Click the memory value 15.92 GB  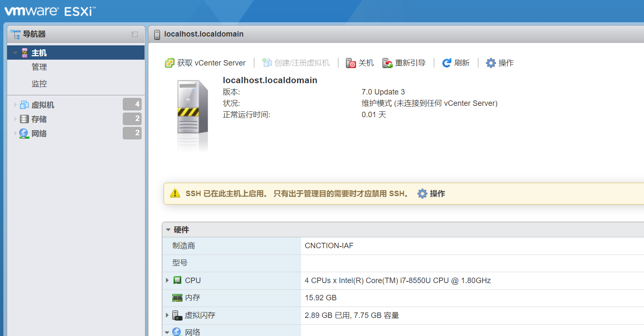pyautogui.click(x=321, y=298)
